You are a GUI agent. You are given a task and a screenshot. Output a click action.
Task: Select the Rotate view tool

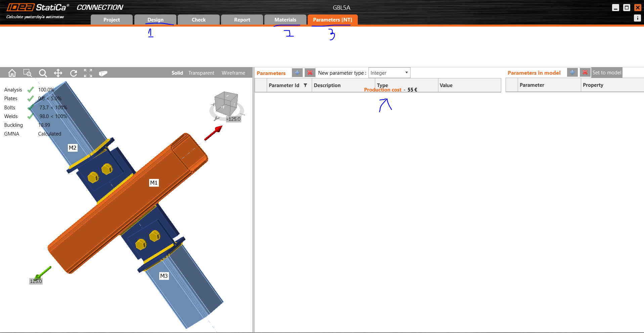pos(73,73)
